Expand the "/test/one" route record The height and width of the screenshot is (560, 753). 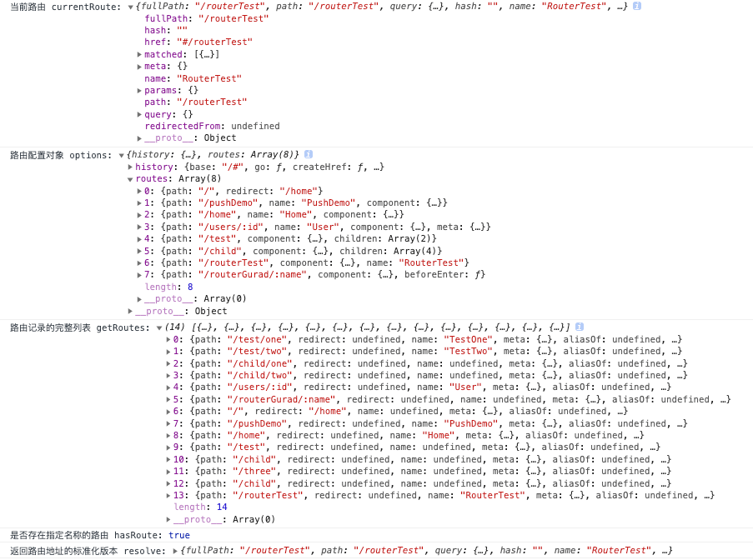[168, 340]
